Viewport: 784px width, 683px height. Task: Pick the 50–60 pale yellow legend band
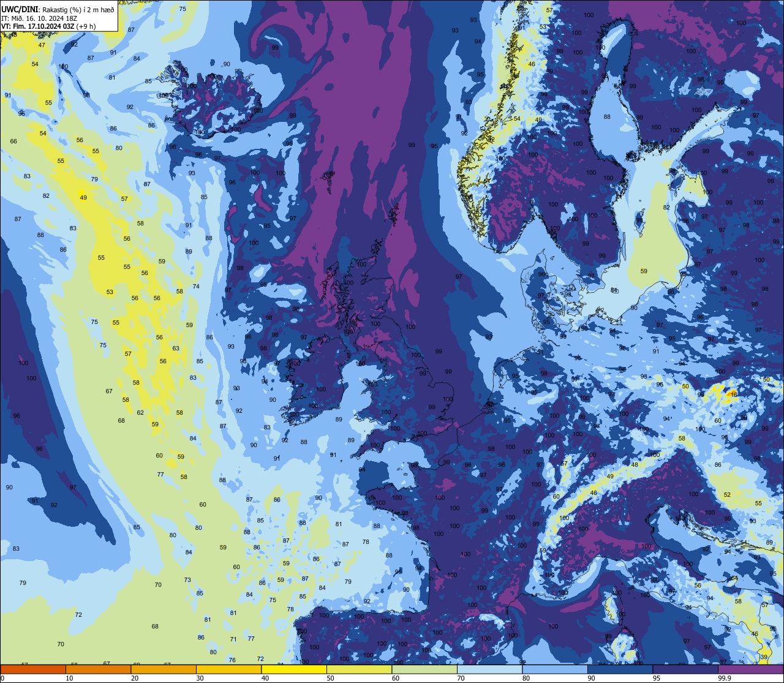point(360,669)
